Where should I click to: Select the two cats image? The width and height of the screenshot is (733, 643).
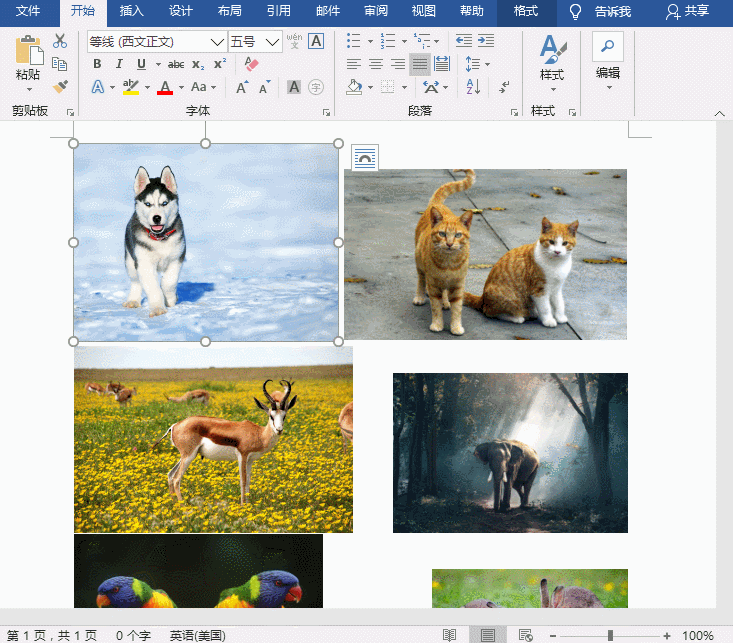coord(485,254)
